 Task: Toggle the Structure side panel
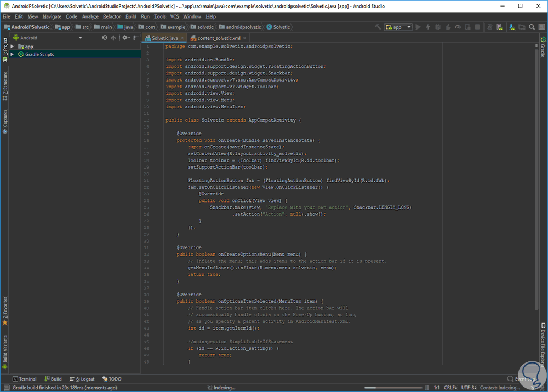[x=5, y=86]
